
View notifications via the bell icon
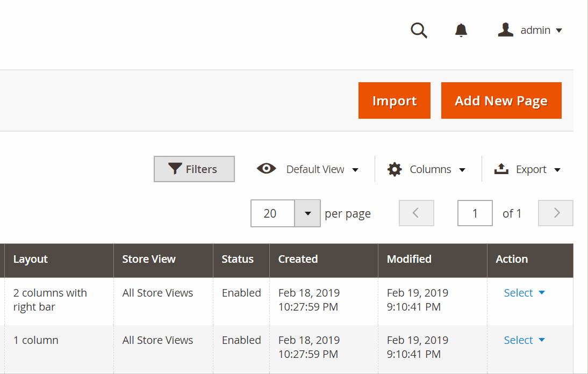(x=461, y=30)
